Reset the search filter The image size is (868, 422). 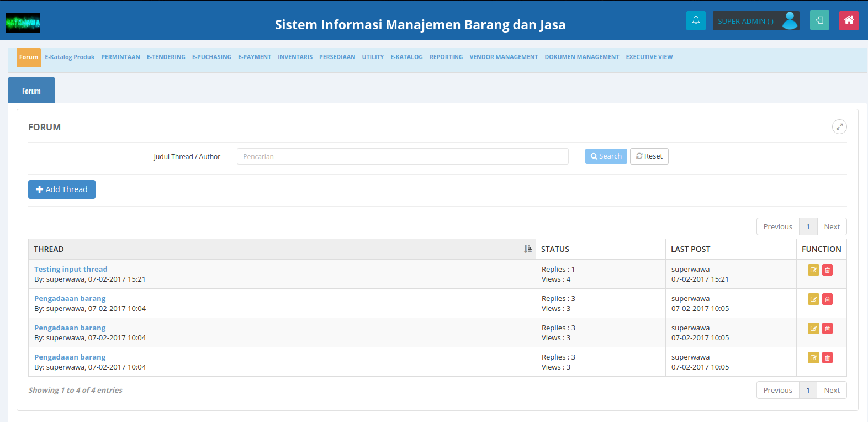coord(649,156)
